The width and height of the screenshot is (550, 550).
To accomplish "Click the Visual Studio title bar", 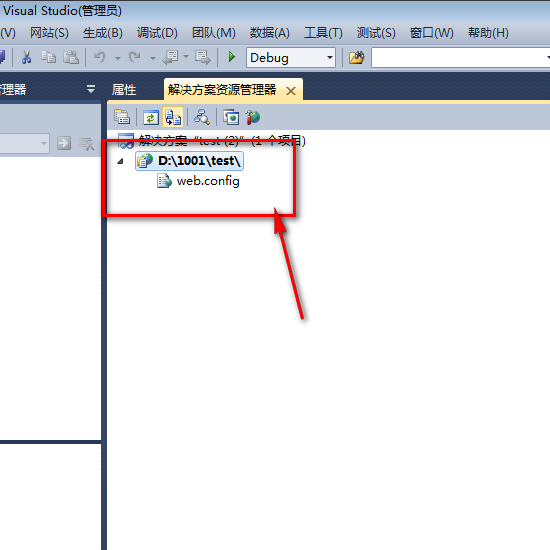I will coord(275,11).
